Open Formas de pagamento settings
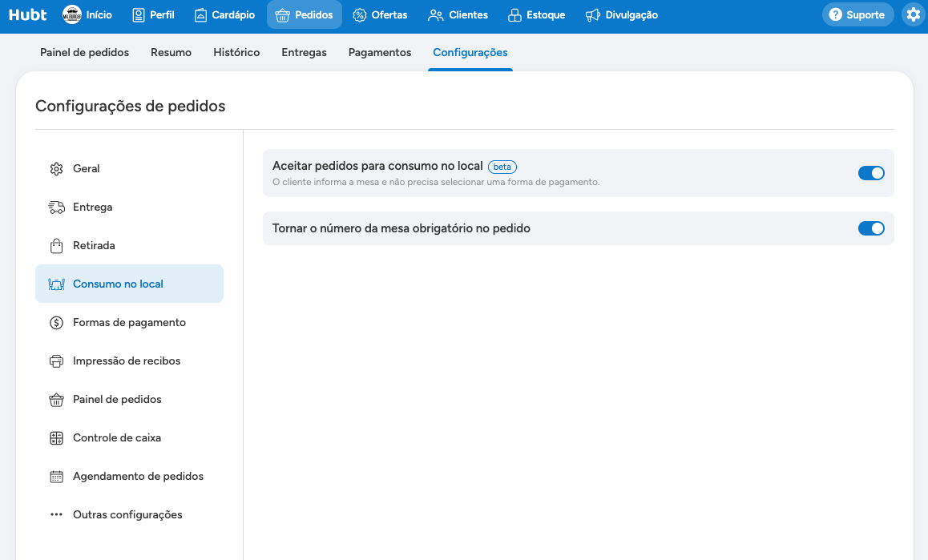The image size is (928, 560). coord(129,323)
